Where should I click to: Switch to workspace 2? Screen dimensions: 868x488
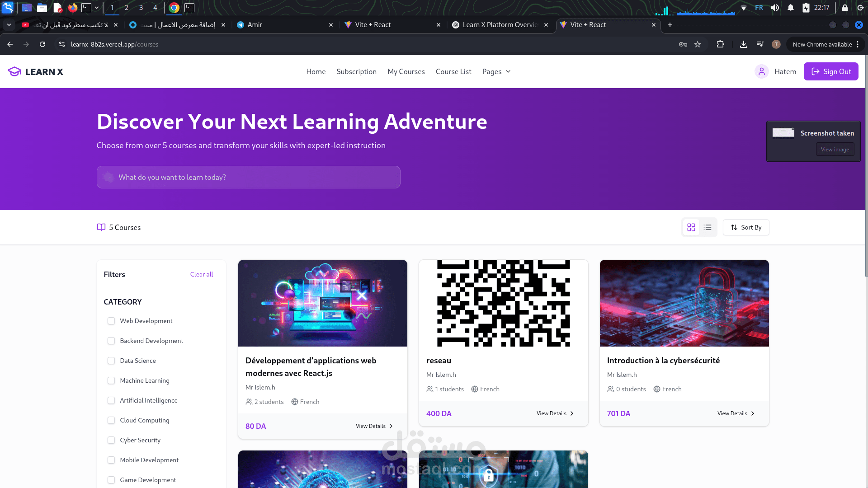127,8
